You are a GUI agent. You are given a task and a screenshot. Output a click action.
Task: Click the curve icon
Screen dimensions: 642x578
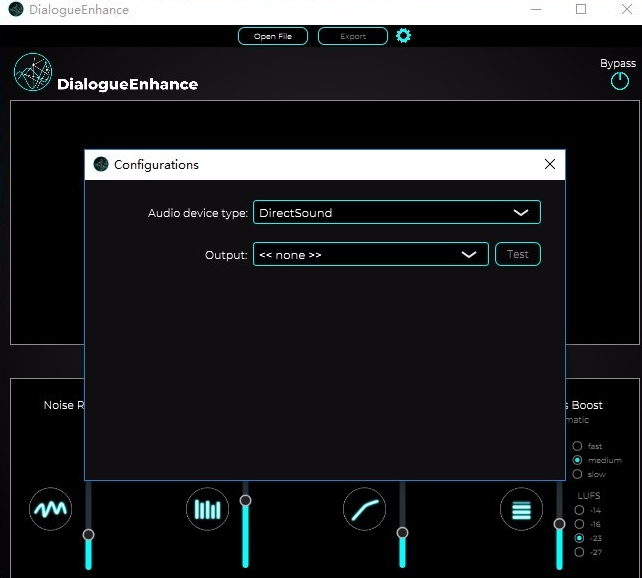point(364,509)
